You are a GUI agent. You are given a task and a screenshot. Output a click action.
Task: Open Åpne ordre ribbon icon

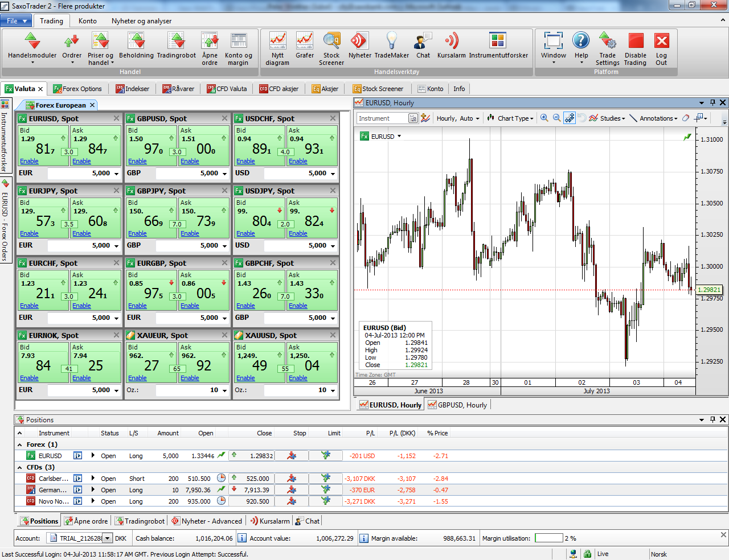point(210,48)
